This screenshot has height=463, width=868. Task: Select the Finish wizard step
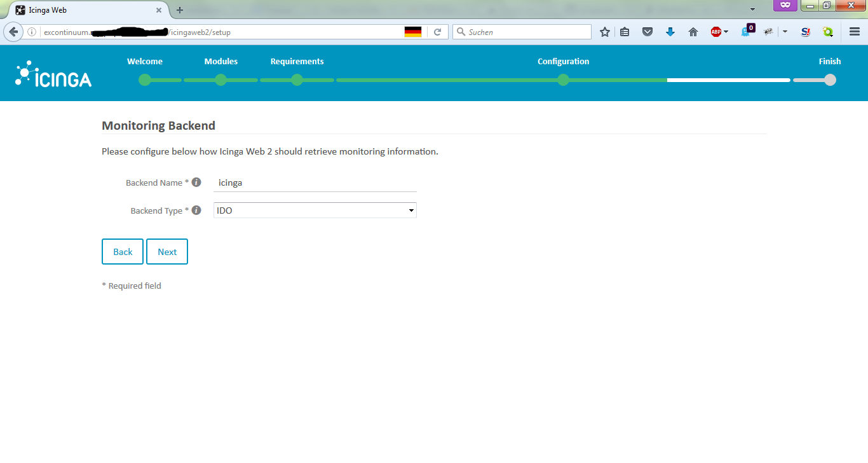[830, 62]
